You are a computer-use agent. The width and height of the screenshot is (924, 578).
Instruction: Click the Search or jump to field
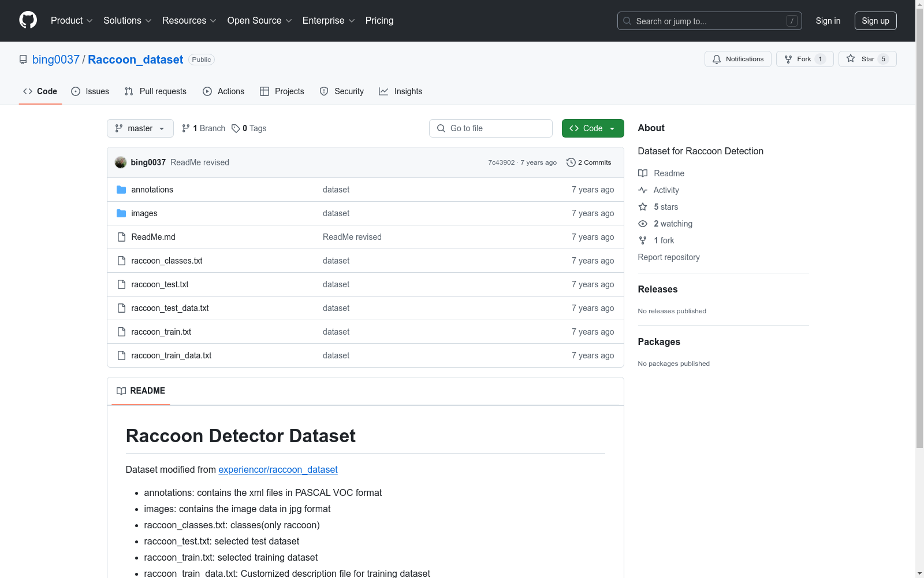[x=709, y=21]
